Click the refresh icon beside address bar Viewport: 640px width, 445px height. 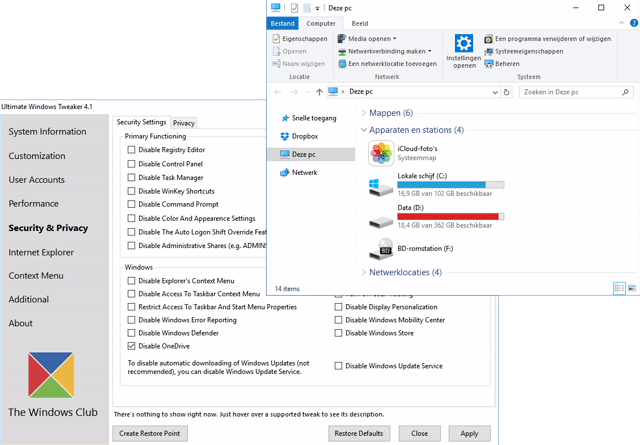[x=507, y=92]
